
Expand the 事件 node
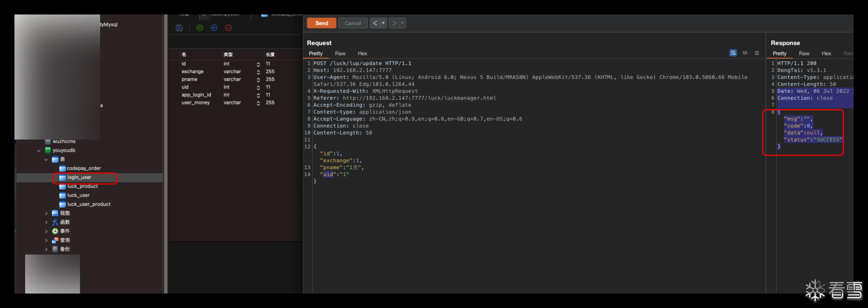[46, 231]
